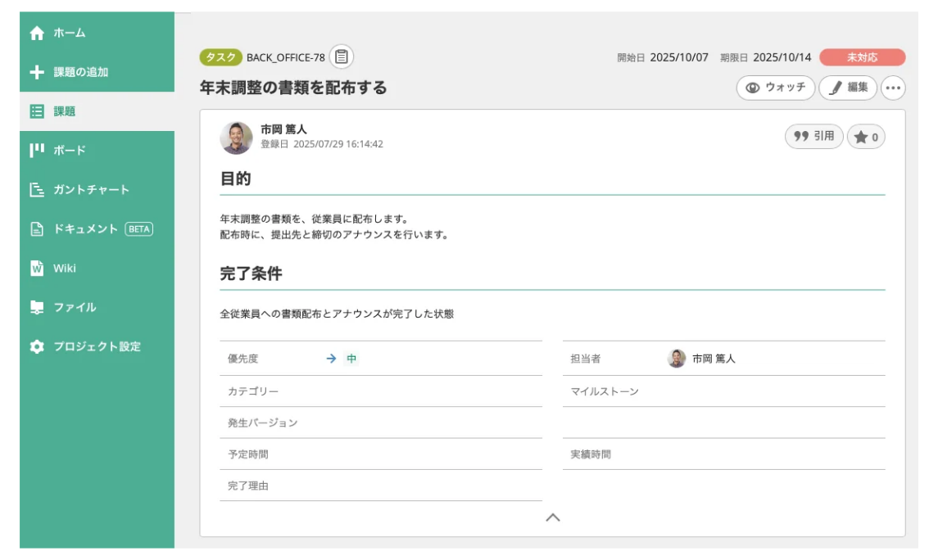The height and width of the screenshot is (560, 938).
Task: Open Wiki in the sidebar
Action: pyautogui.click(x=97, y=268)
